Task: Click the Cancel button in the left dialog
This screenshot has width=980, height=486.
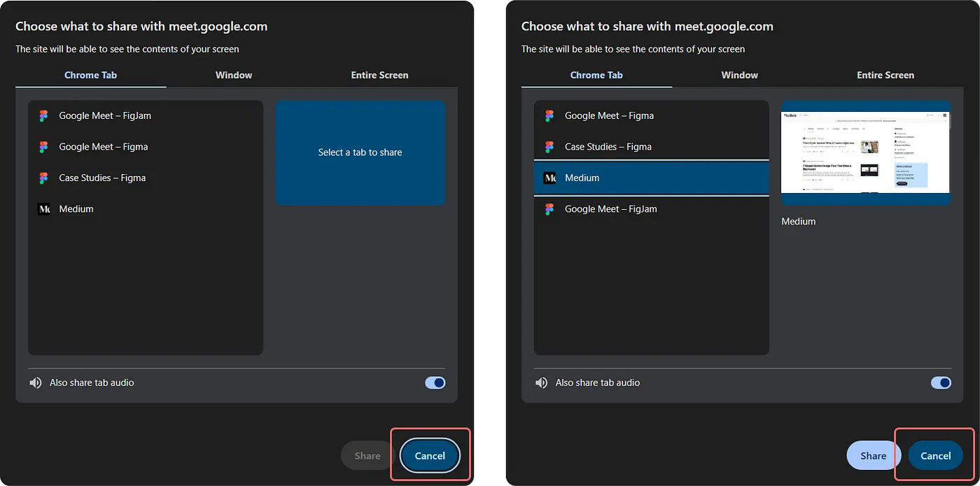Action: (429, 455)
